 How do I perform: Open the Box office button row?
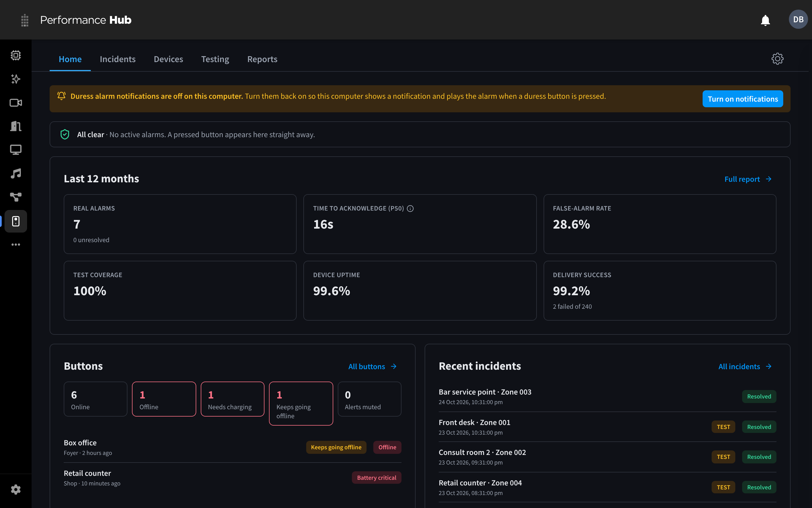(x=233, y=448)
